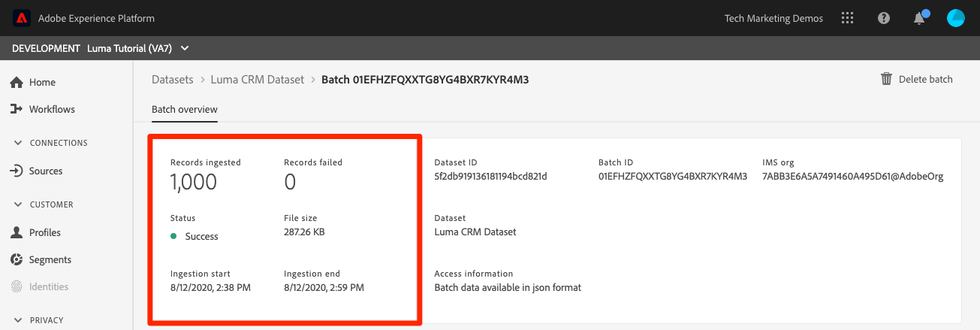Click Dataset ID value 5f2db919136181194bcd821d

point(491,177)
